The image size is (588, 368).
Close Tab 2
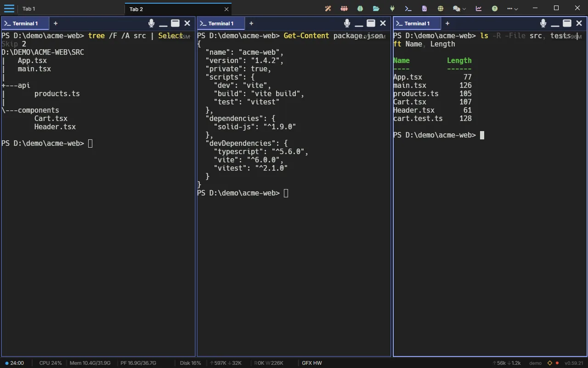tap(226, 9)
